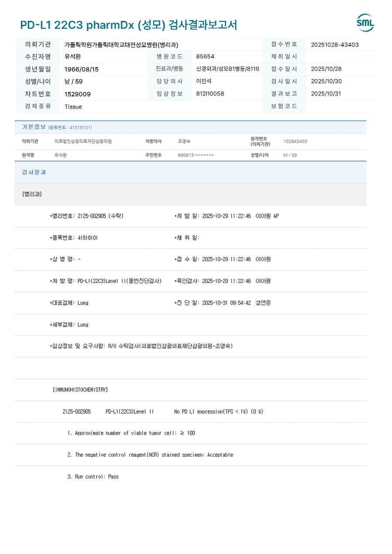Click the 육안검사 timestamp line
The height and width of the screenshot is (554, 392).
(x=222, y=281)
